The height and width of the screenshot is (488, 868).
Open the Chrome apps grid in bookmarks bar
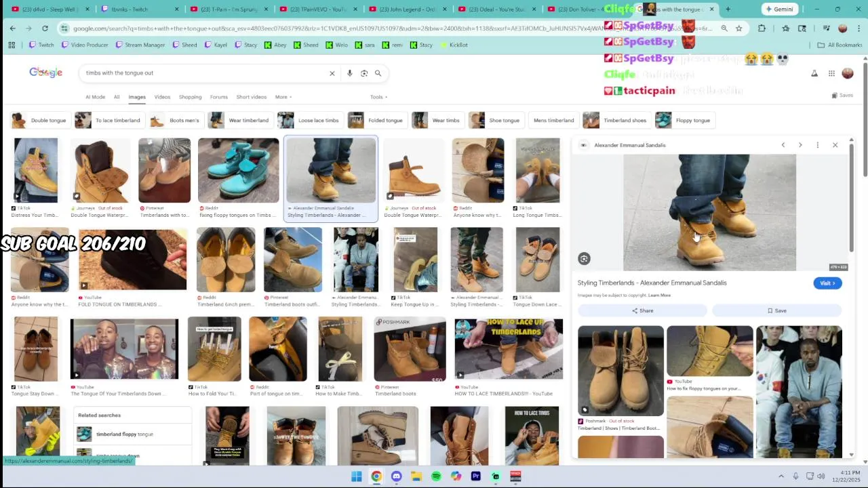pyautogui.click(x=12, y=45)
